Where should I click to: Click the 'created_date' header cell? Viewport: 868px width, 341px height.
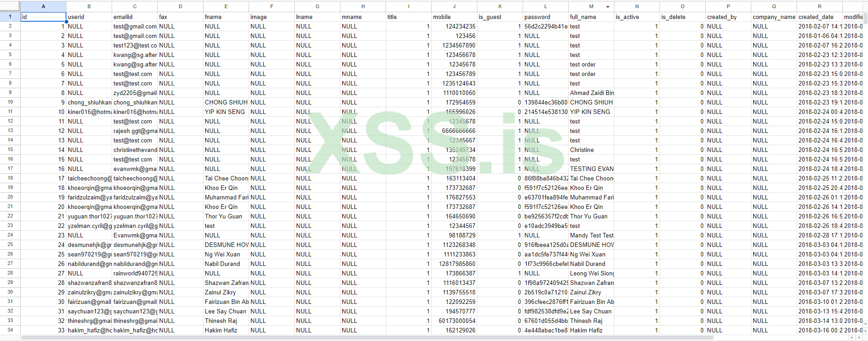click(820, 17)
